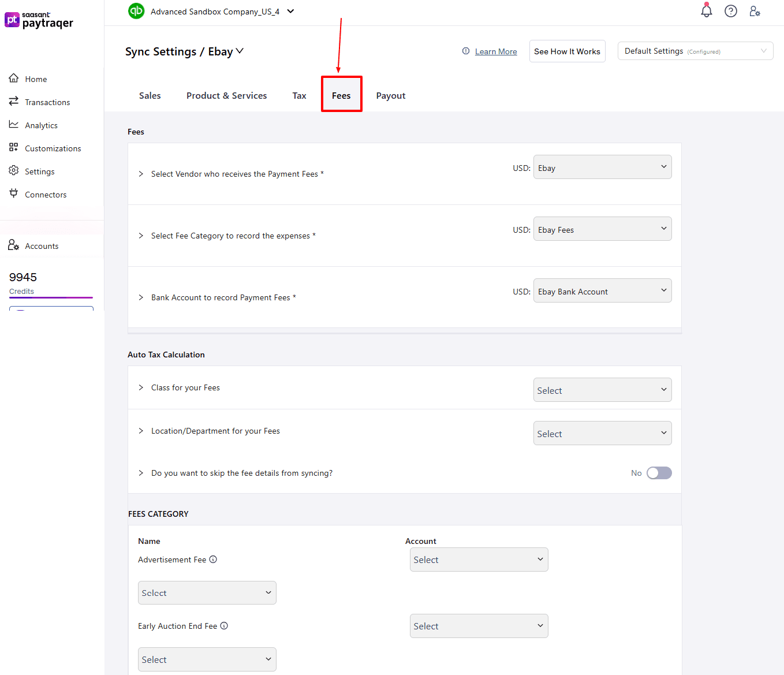This screenshot has height=675, width=784.
Task: Click the 9945 credits count
Action: click(23, 277)
